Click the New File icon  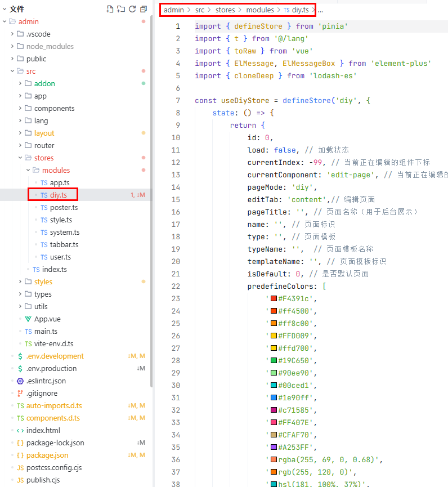click(x=110, y=9)
